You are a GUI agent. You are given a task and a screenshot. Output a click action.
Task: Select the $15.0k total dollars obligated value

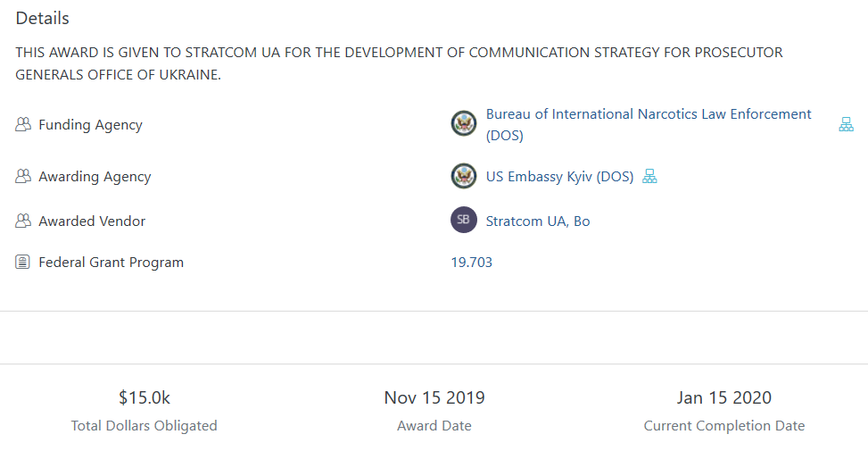(x=144, y=398)
